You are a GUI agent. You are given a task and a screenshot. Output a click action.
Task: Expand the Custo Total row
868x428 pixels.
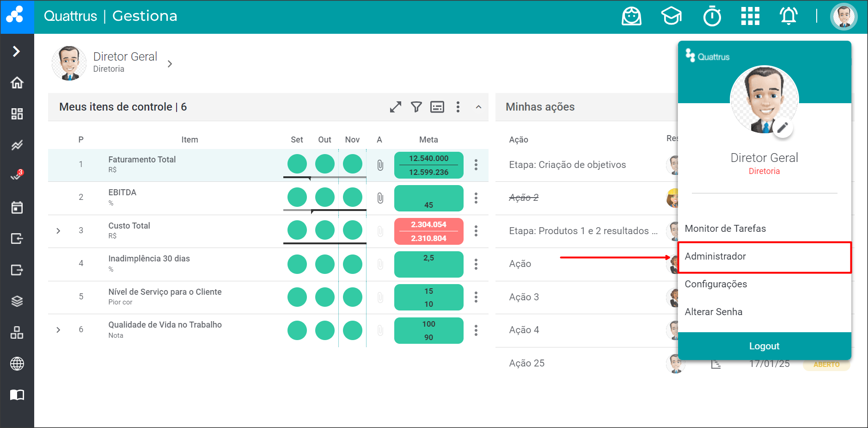(58, 231)
